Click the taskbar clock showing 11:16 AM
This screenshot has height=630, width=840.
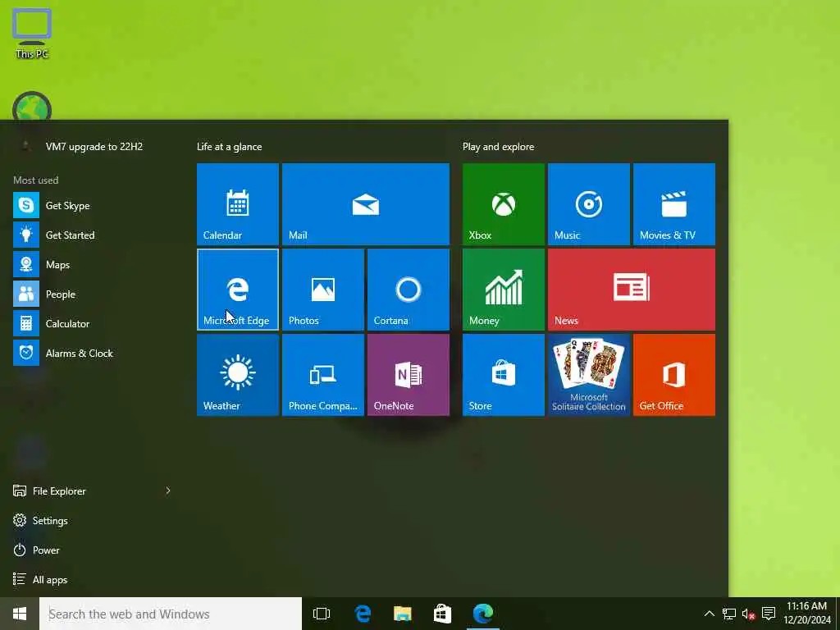pos(807,614)
